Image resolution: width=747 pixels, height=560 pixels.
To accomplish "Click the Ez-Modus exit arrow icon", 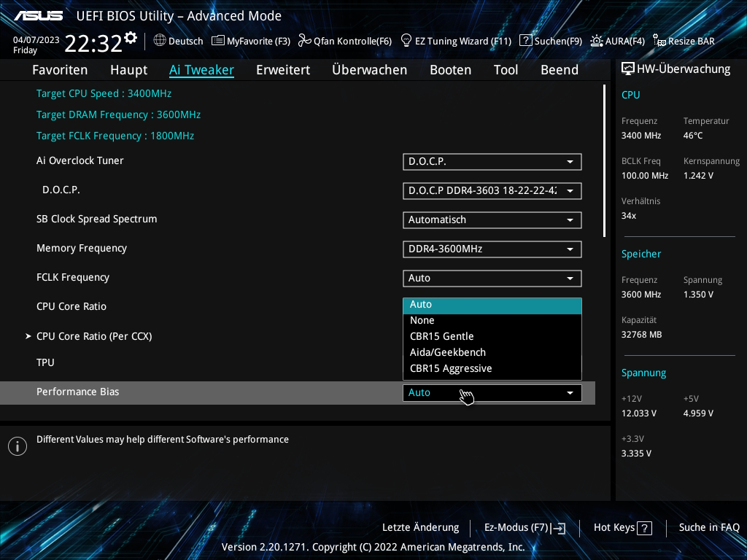I will tap(558, 528).
